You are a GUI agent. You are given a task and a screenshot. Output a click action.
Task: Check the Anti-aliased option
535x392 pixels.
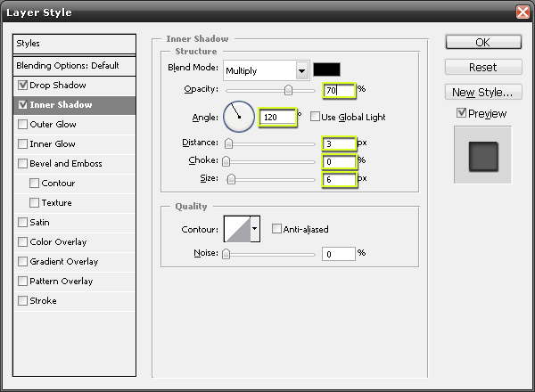276,229
